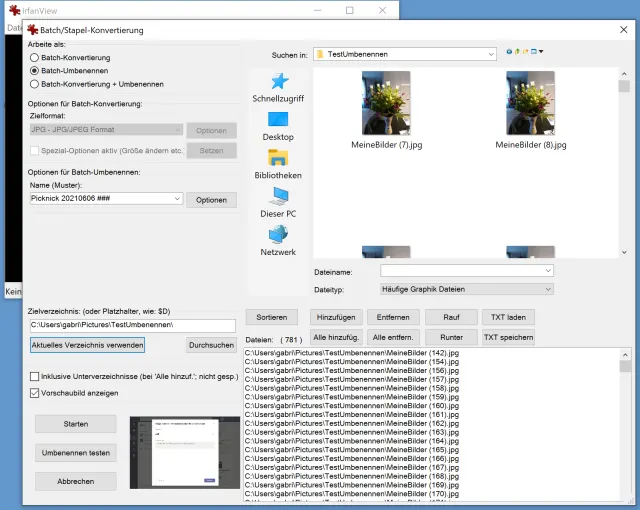This screenshot has width=640, height=510.
Task: Click the Desktop icon in sidebar
Action: click(278, 124)
